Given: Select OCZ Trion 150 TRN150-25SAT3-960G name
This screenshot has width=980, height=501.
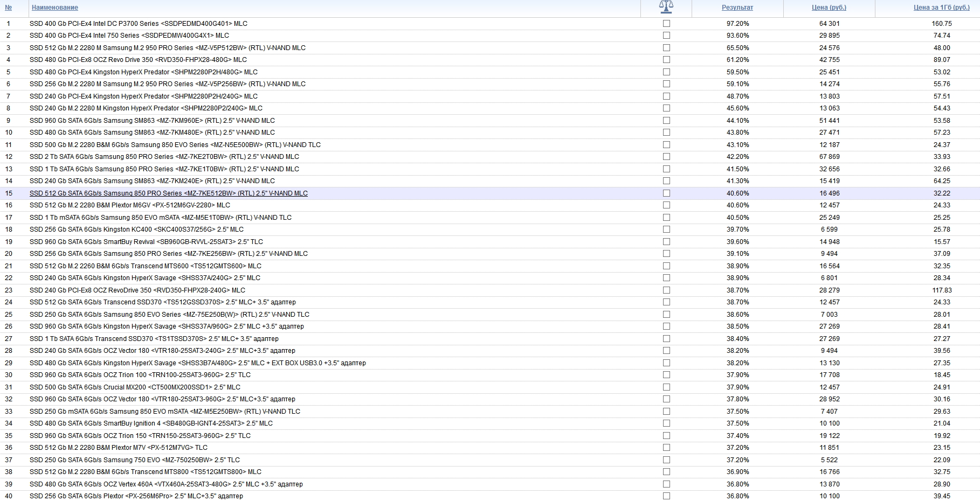Looking at the screenshot, I should 140,436.
